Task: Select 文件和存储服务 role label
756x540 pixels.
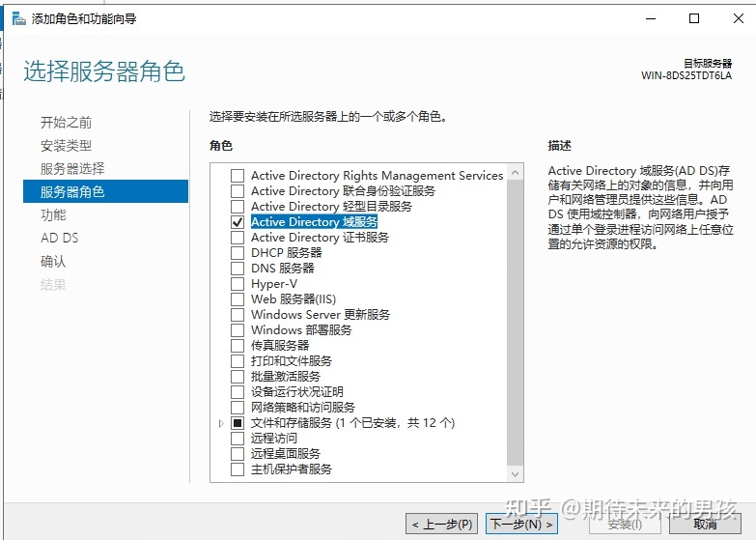Action: click(353, 423)
